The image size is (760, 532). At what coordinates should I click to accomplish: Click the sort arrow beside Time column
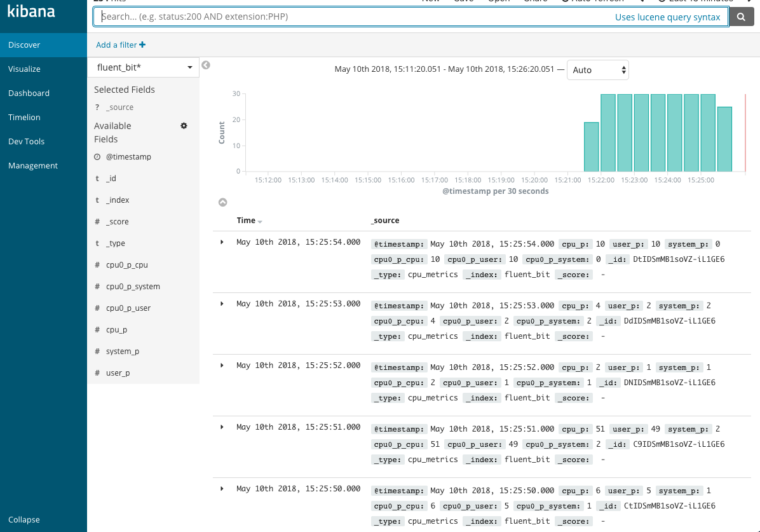pos(261,222)
